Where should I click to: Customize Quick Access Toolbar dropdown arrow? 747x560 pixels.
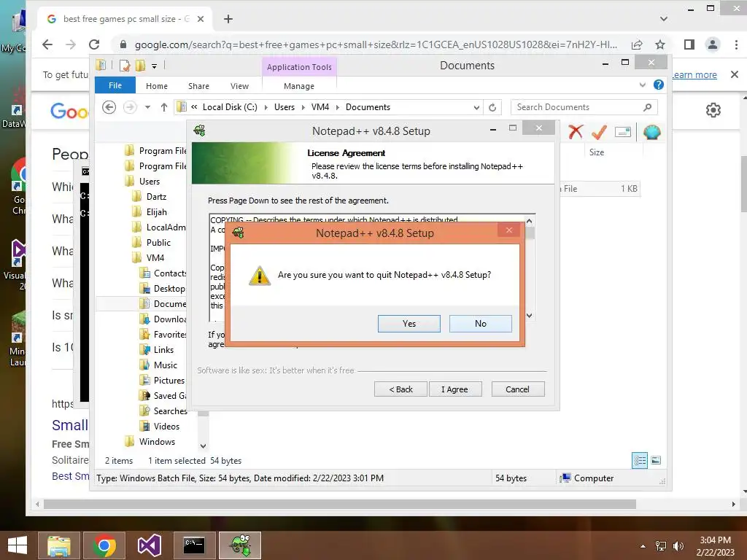155,66
